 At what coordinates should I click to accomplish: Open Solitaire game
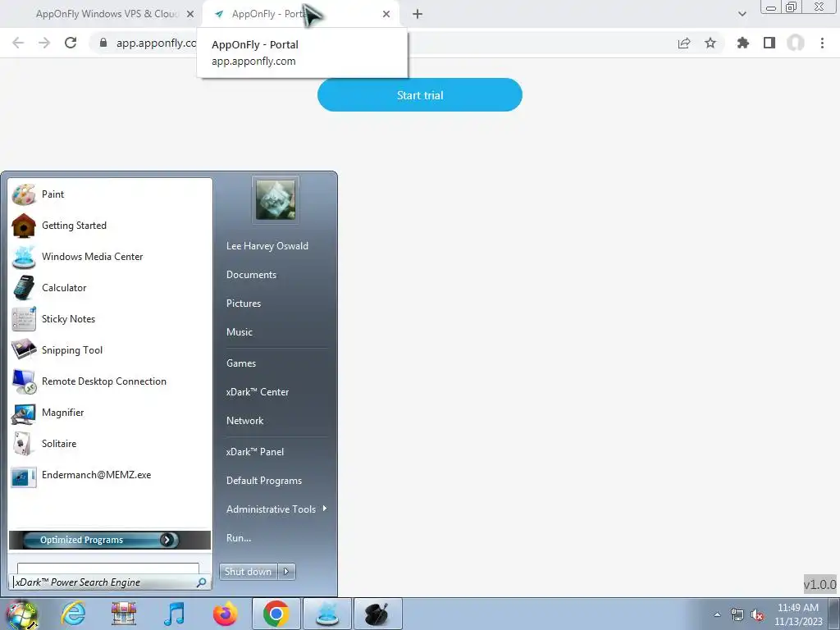click(x=110, y=444)
